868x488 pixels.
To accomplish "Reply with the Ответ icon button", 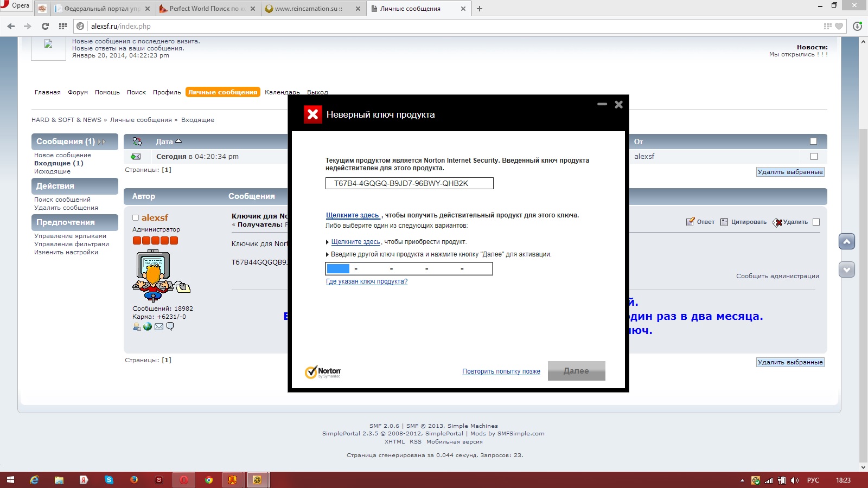I will (x=700, y=222).
